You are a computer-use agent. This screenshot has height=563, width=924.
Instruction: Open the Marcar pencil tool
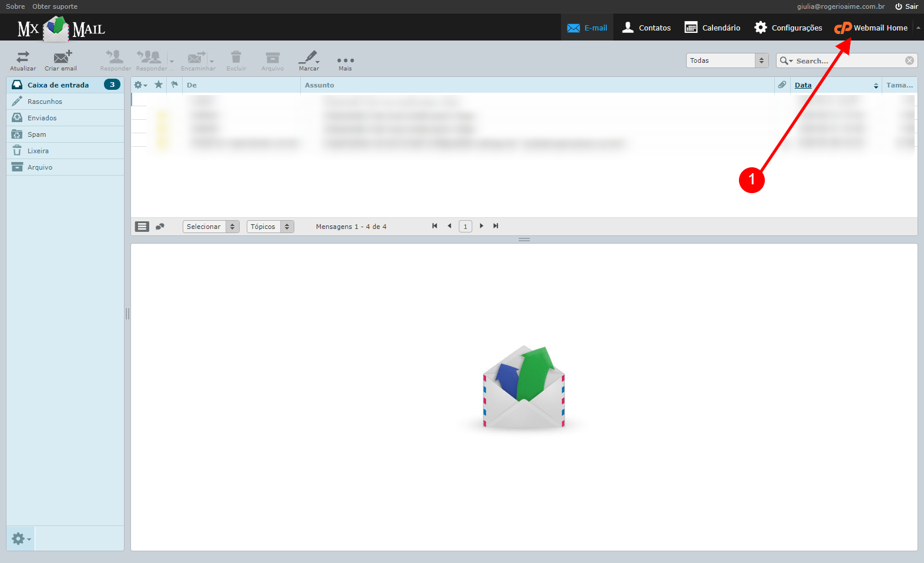click(x=308, y=58)
